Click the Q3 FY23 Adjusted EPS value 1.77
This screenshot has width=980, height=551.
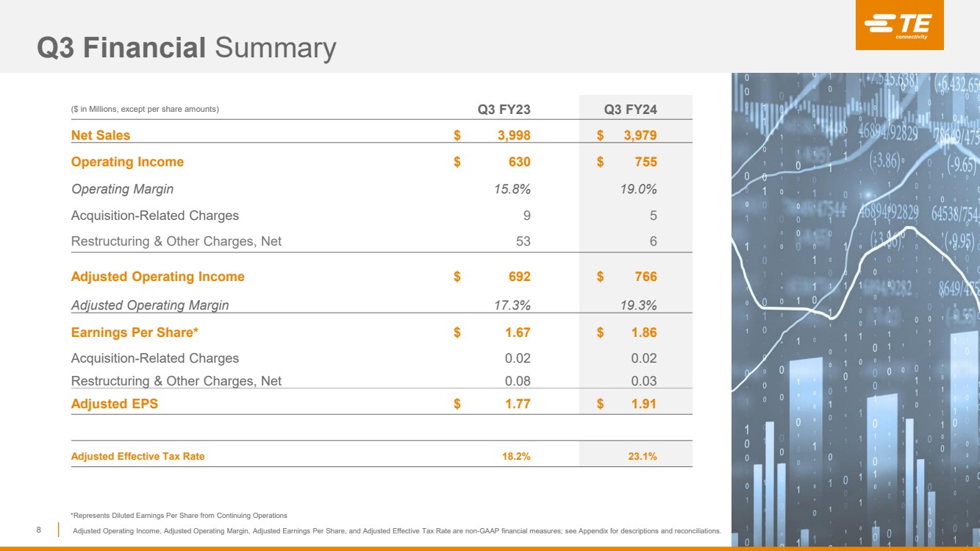(x=516, y=403)
